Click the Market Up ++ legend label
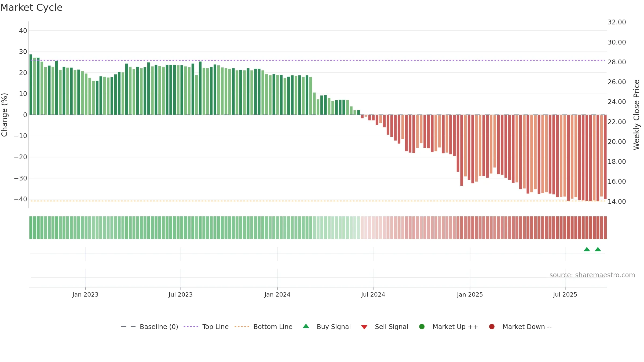This screenshot has width=644, height=362. (455, 327)
